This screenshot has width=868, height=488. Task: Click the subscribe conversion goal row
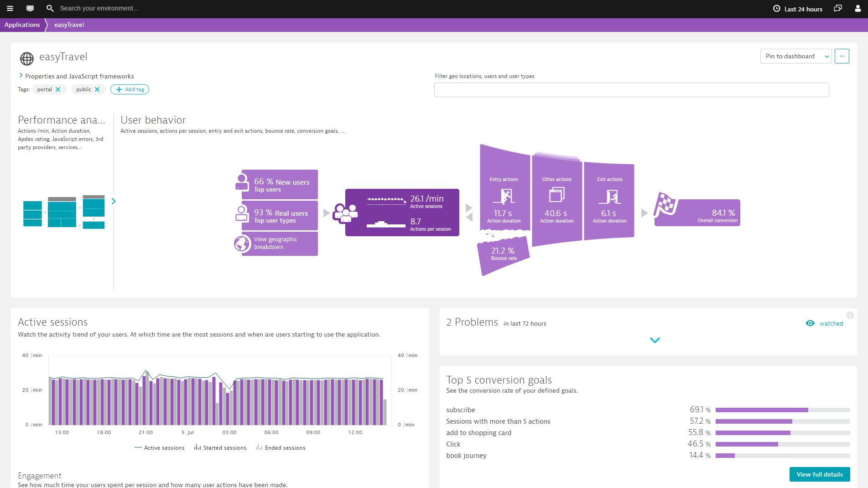[x=648, y=410]
